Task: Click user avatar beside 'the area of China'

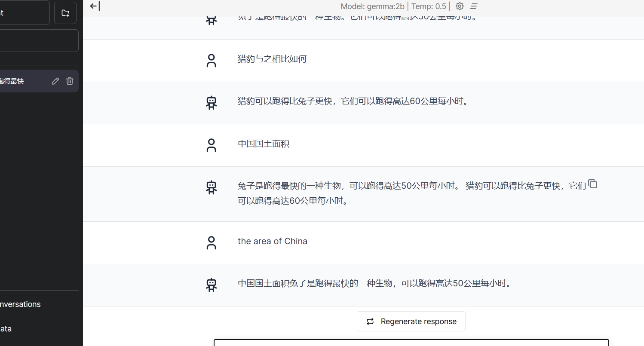Action: point(211,242)
